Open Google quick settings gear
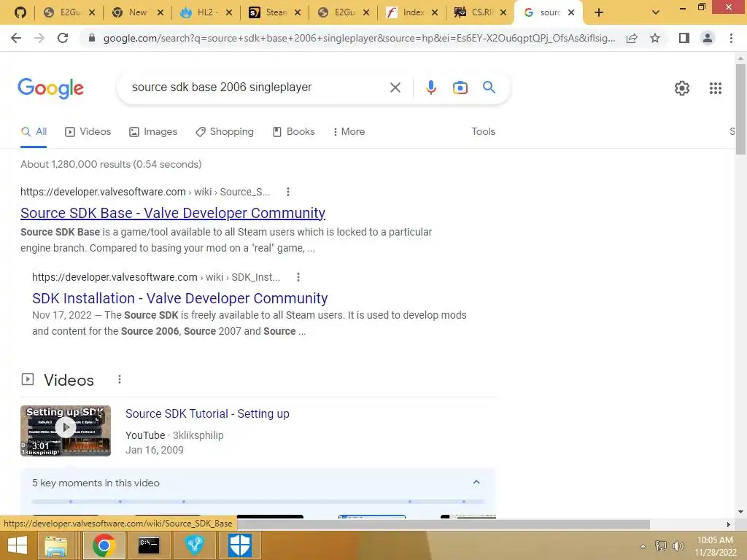 pyautogui.click(x=682, y=88)
